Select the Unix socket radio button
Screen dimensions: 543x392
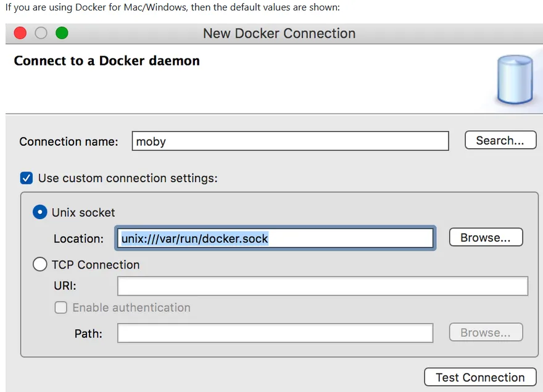[40, 212]
